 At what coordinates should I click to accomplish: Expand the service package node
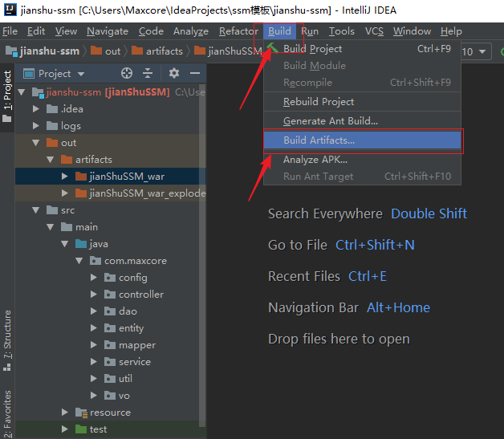click(x=94, y=361)
